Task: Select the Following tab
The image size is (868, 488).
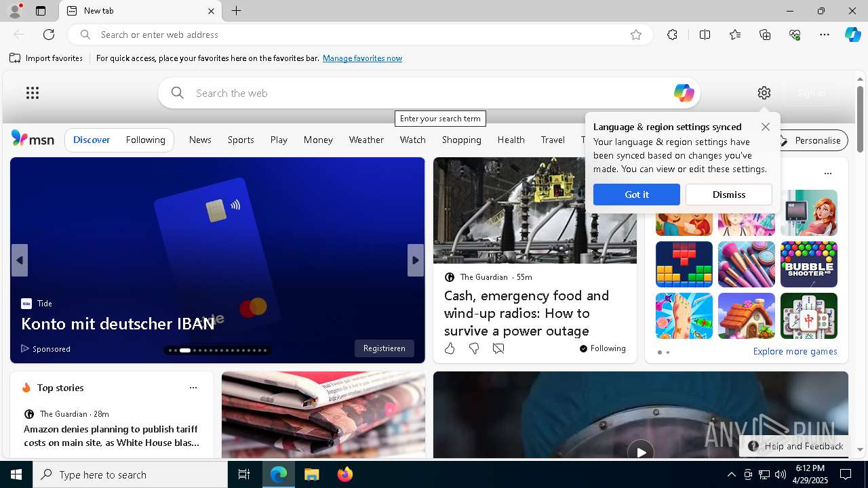Action: click(145, 140)
